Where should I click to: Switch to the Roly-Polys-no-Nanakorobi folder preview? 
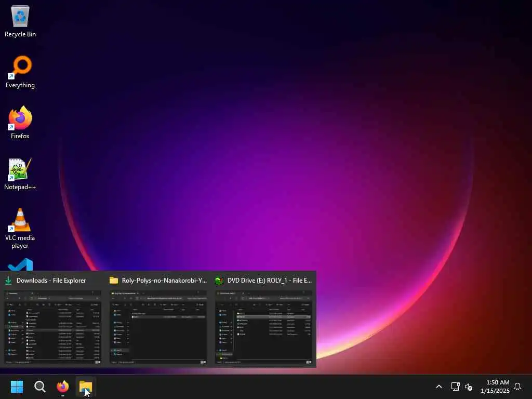158,327
